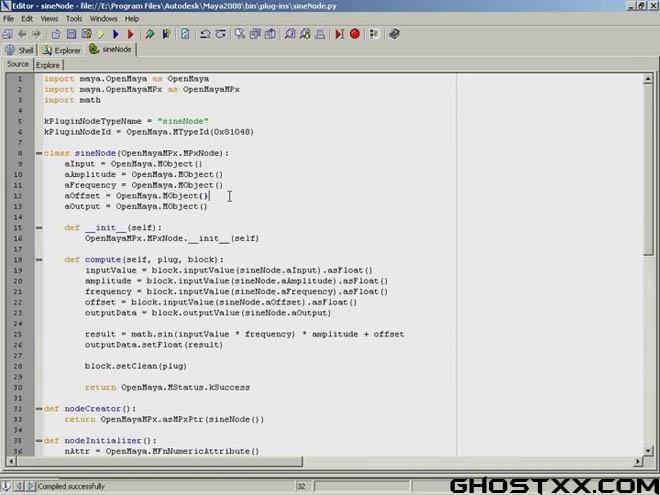This screenshot has width=660, height=495.
Task: Click the globe Save As toolbar icon
Action: click(x=86, y=34)
